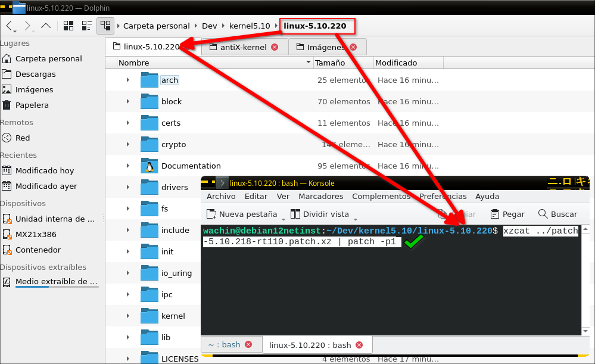Image resolution: width=595 pixels, height=364 pixels.
Task: Switch to icons view mode
Action: coord(68,26)
